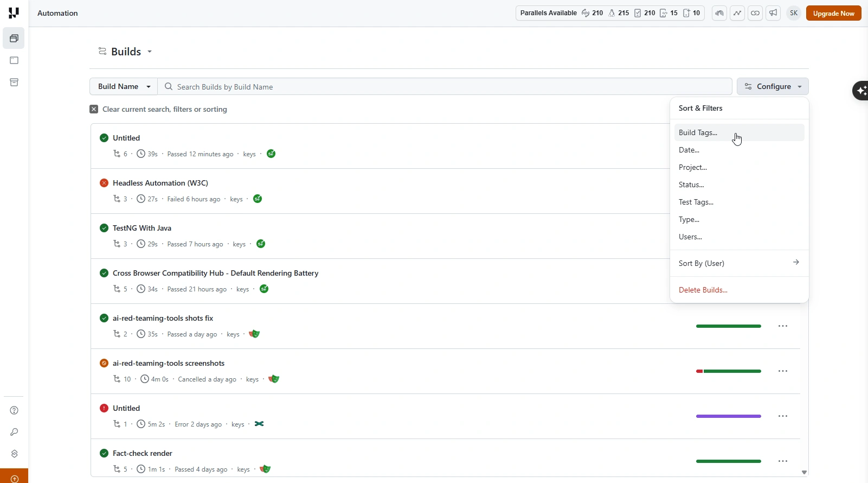Click the passed status icon of TestNG With Java
The width and height of the screenshot is (868, 483).
click(104, 228)
